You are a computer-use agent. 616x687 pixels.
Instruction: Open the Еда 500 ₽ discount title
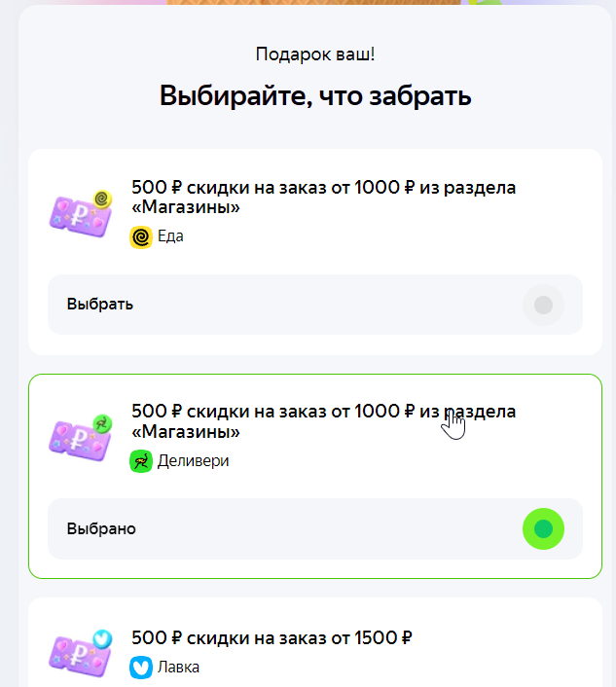pos(323,197)
